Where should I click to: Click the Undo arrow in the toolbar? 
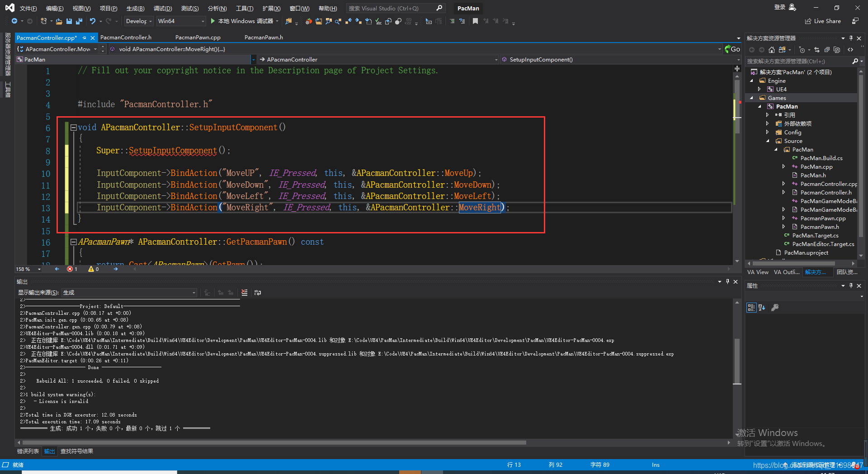[92, 21]
